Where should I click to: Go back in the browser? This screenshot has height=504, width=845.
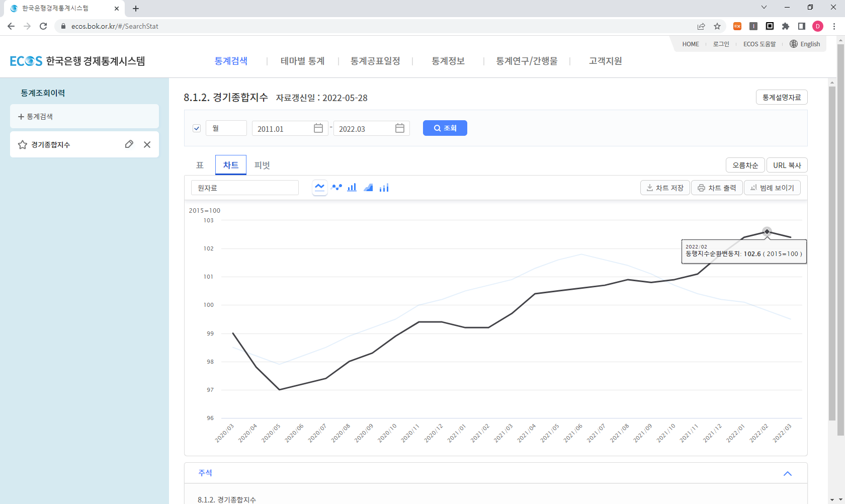tap(11, 26)
